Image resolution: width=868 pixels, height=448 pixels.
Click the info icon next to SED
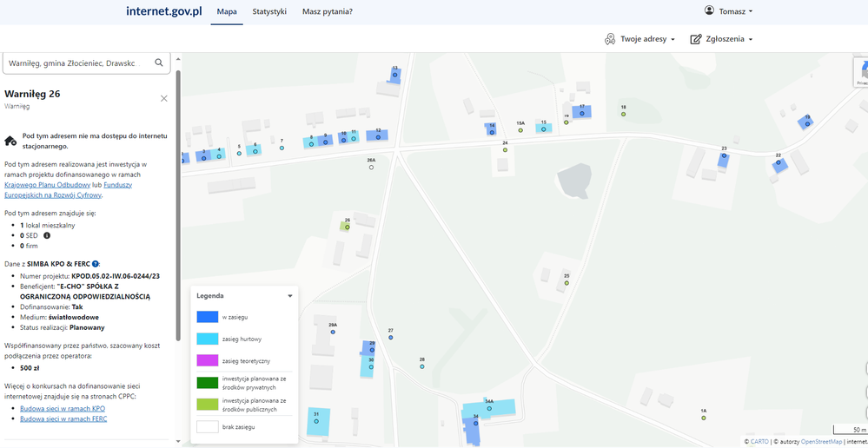(x=47, y=235)
